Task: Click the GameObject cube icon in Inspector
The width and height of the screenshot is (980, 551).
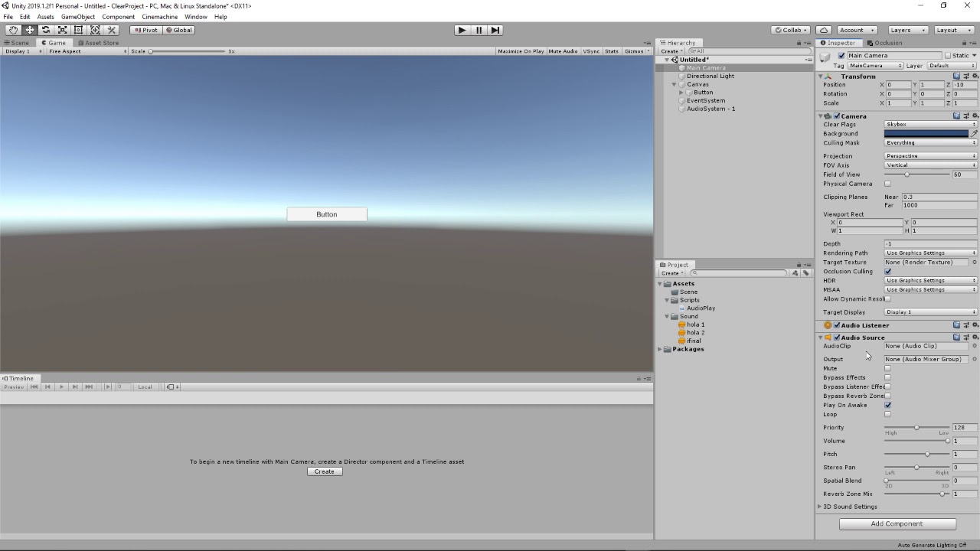Action: (x=825, y=57)
